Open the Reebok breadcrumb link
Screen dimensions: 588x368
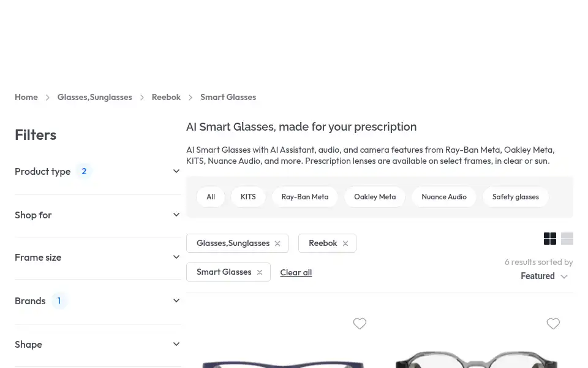click(x=166, y=98)
